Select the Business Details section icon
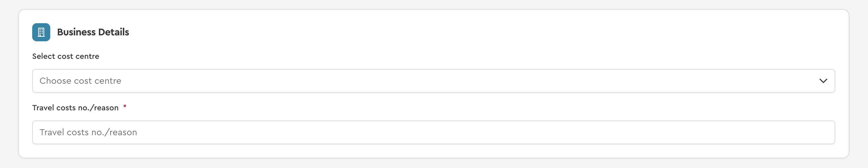Screen dimensions: 868x168 41,32
